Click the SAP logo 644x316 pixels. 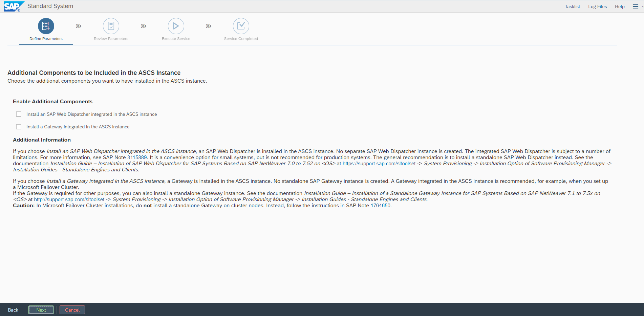[x=13, y=6]
